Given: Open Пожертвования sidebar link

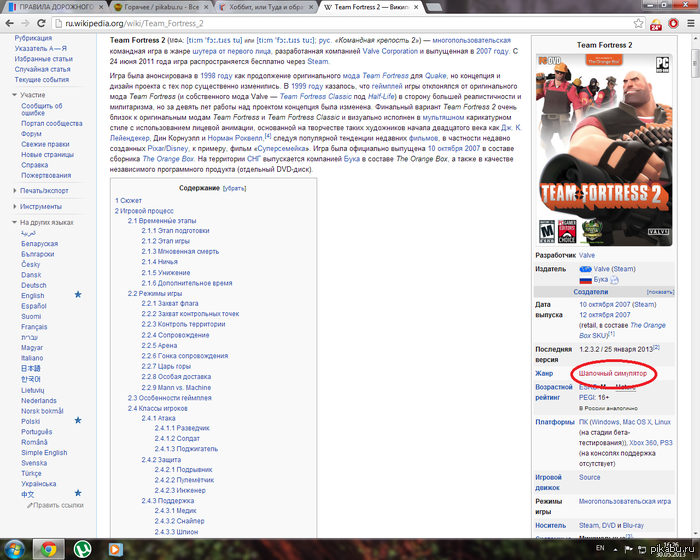Looking at the screenshot, I should click(46, 176).
